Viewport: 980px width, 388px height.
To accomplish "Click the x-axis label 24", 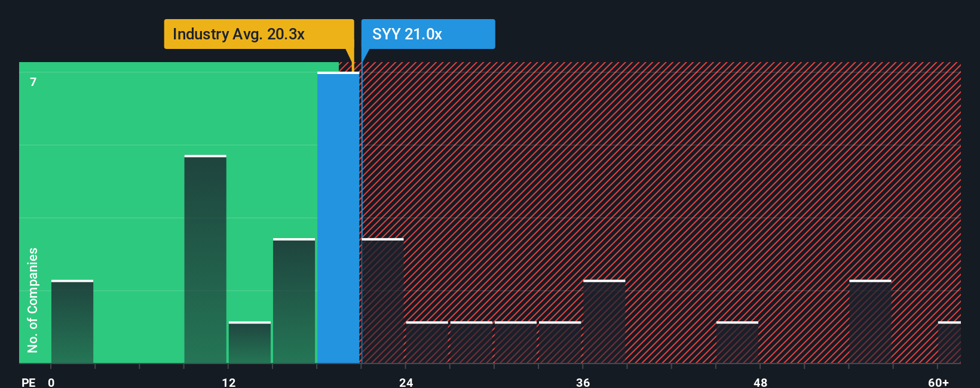I will point(406,382).
